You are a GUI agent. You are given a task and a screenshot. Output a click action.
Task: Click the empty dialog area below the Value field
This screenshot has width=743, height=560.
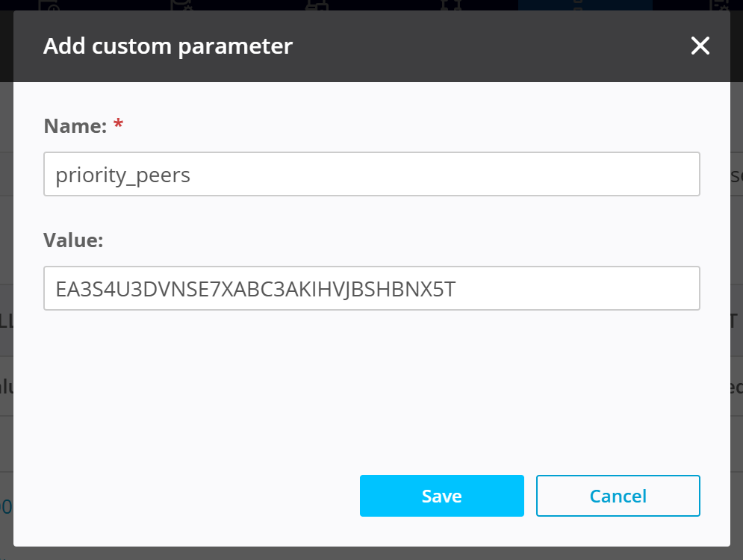pos(371,388)
